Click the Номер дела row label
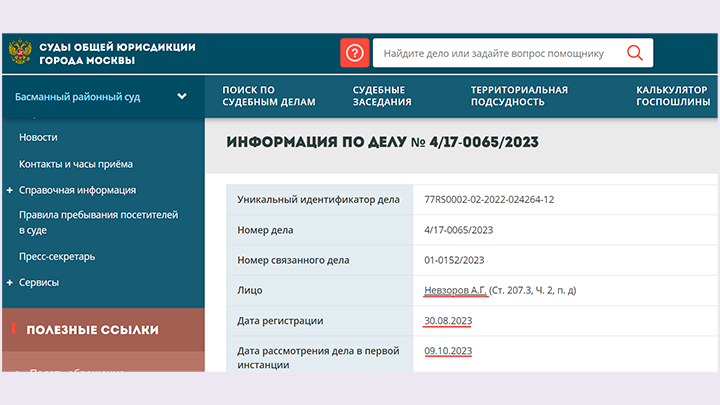Viewport: 720px width, 405px height. tap(265, 230)
